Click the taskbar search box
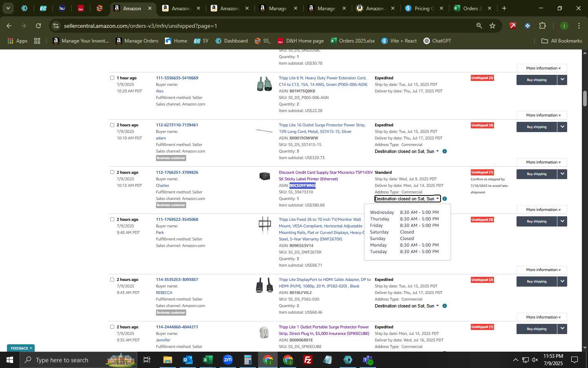 78,360
